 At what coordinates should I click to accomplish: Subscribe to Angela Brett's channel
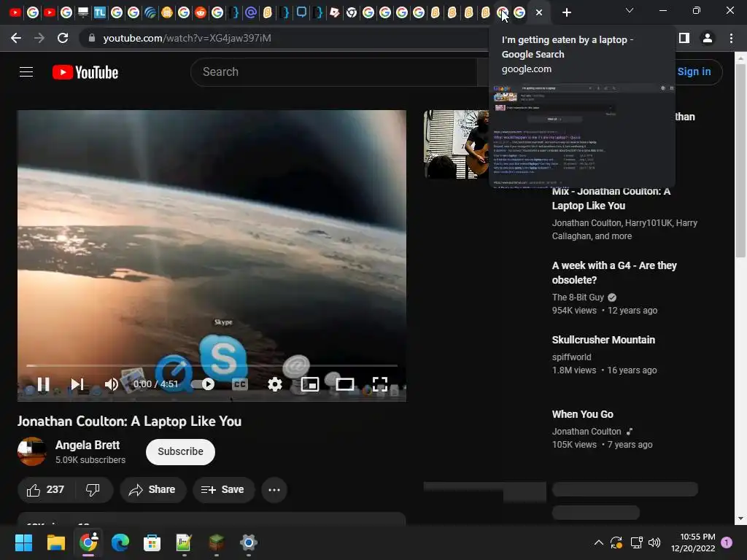point(181,451)
